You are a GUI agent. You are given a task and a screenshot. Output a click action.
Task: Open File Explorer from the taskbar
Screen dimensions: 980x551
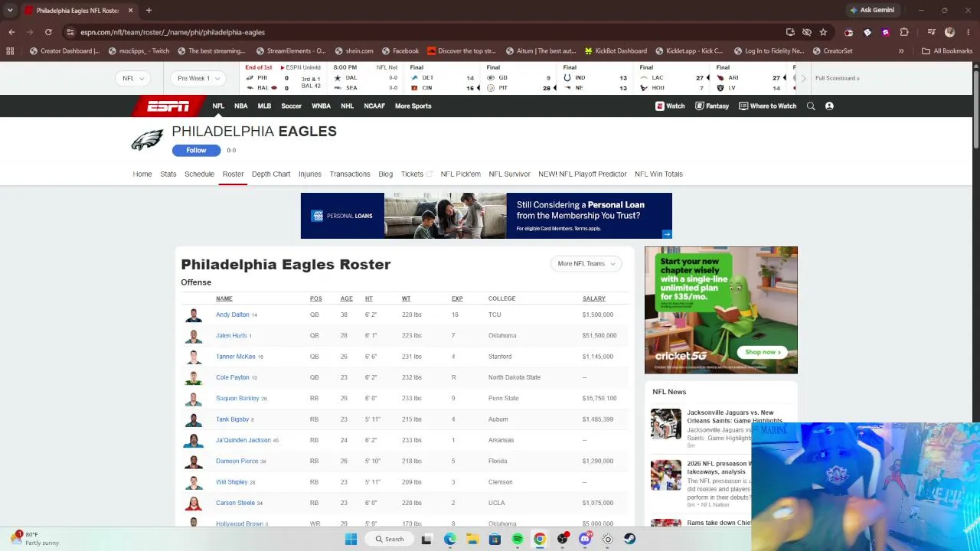[472, 539]
